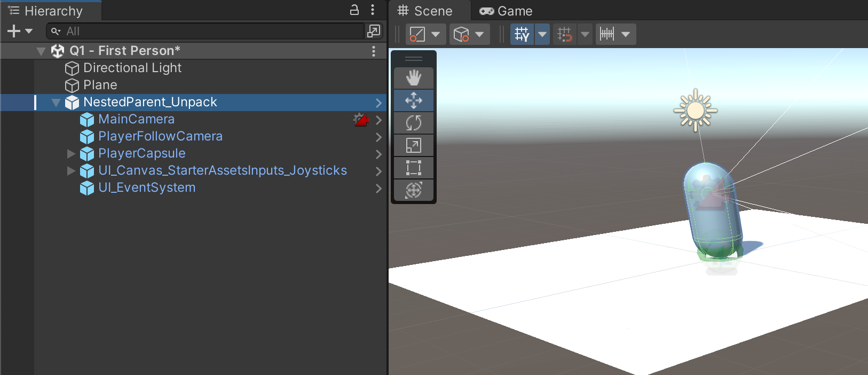
Task: Select the combined Transform tool
Action: [x=413, y=190]
